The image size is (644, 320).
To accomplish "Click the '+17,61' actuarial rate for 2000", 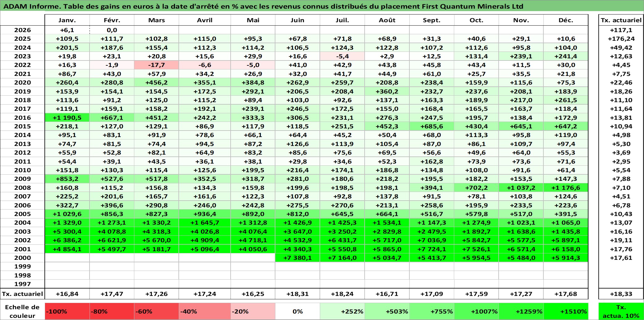I will 621,258.
